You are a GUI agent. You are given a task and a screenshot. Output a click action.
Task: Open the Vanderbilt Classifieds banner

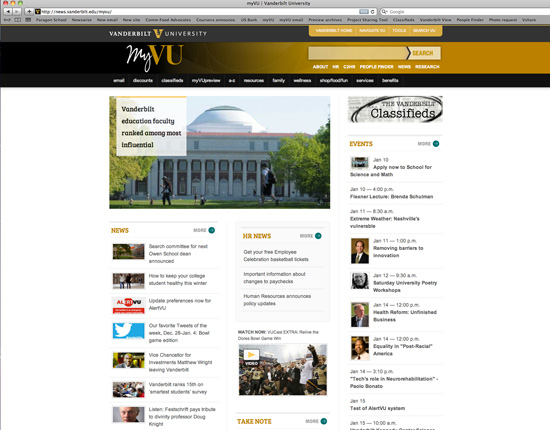(395, 109)
